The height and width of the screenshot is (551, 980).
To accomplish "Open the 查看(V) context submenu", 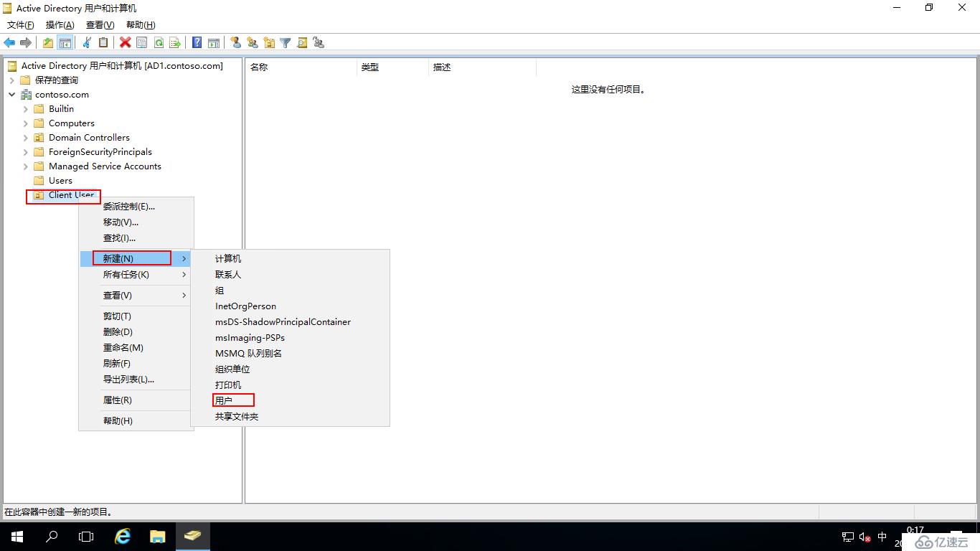I will pos(136,295).
